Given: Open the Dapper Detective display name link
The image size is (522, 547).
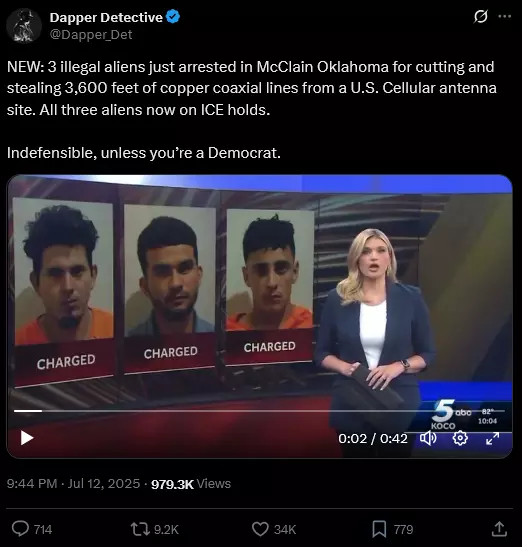Looking at the screenshot, I should click(x=106, y=17).
